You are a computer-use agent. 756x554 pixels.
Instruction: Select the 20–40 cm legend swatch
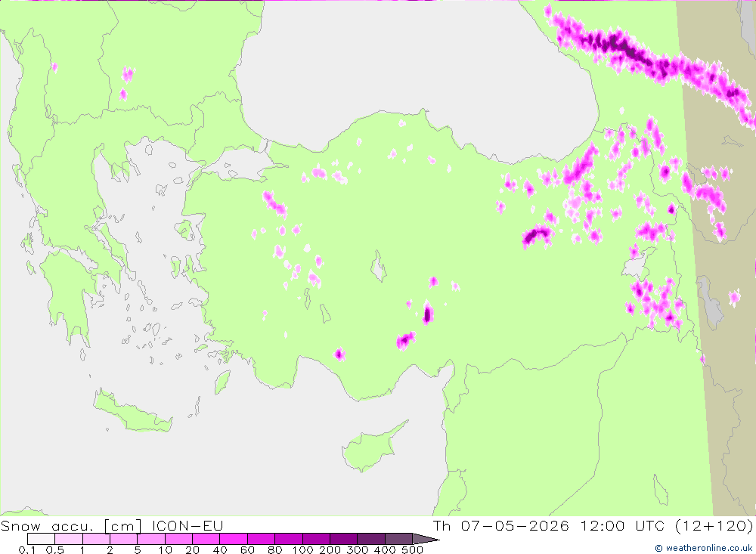[x=206, y=539]
